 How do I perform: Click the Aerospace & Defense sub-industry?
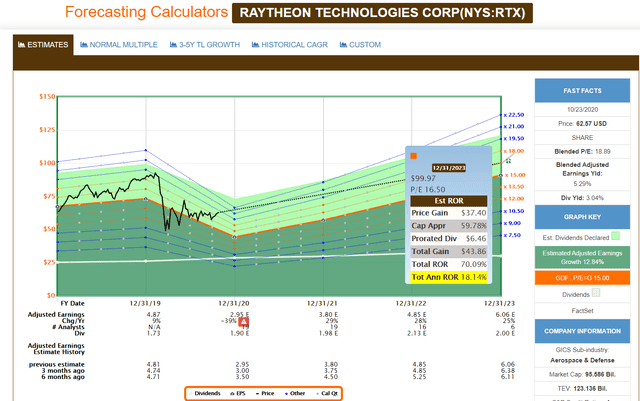pos(582,360)
